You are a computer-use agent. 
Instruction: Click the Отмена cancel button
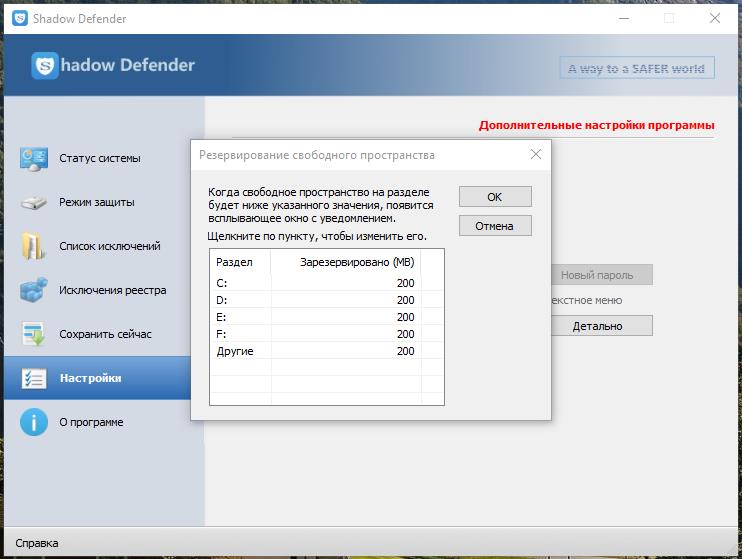pos(495,226)
